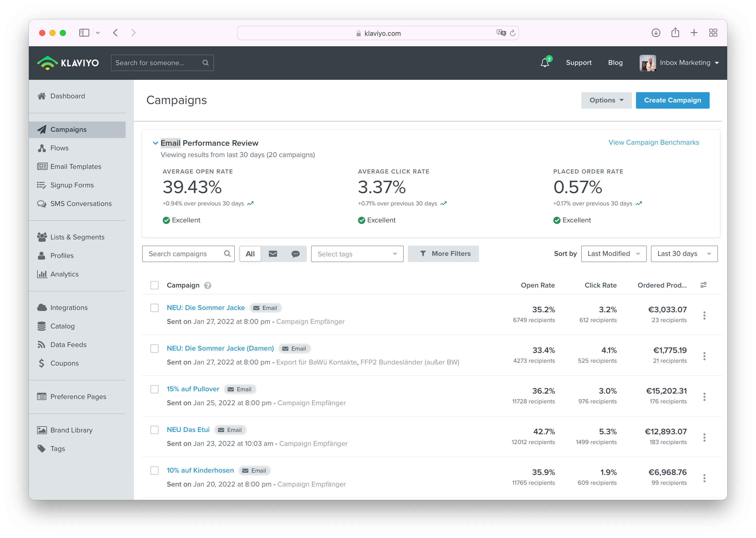The height and width of the screenshot is (538, 756).
Task: Open the Safari sidebar toggle icon
Action: click(x=84, y=33)
